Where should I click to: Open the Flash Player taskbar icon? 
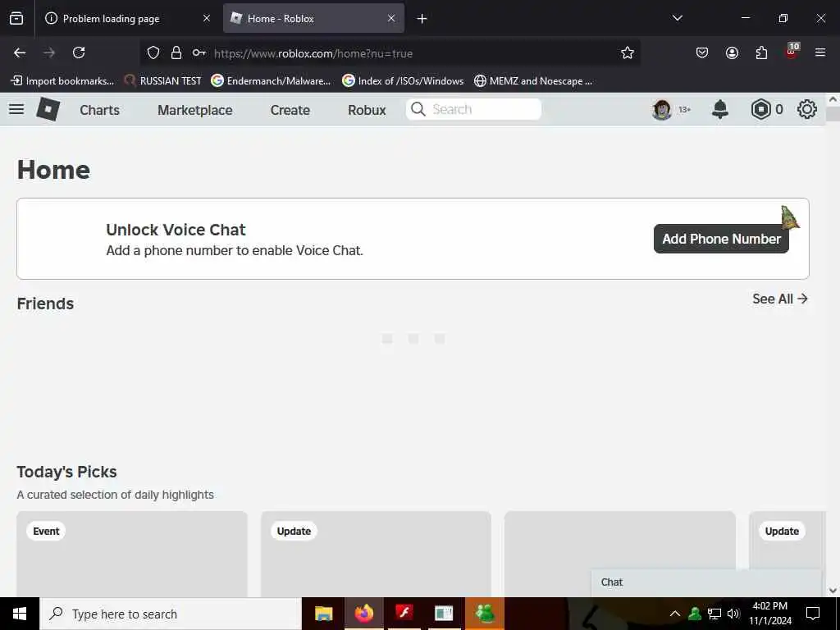404,614
